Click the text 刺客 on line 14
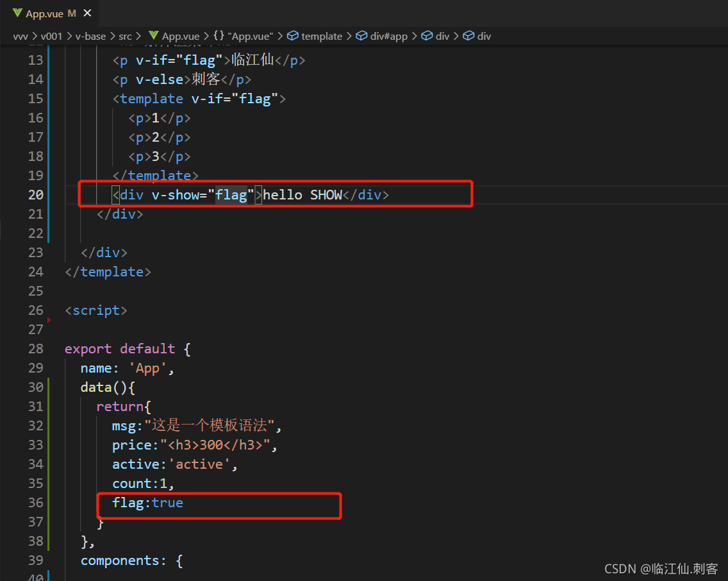Screen dimensions: 728x581 coord(206,80)
